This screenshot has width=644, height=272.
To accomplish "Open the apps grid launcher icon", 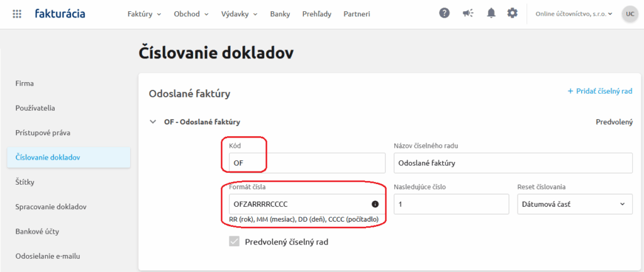I will click(17, 13).
